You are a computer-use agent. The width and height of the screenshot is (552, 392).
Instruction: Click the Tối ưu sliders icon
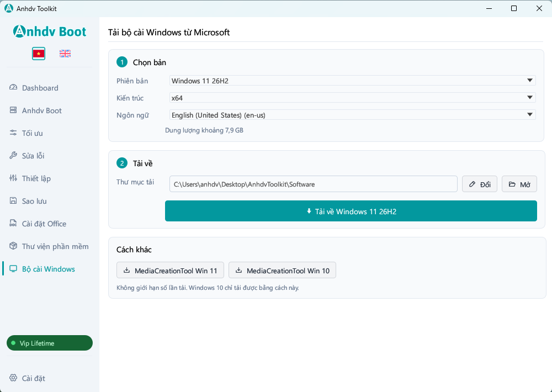pos(13,133)
